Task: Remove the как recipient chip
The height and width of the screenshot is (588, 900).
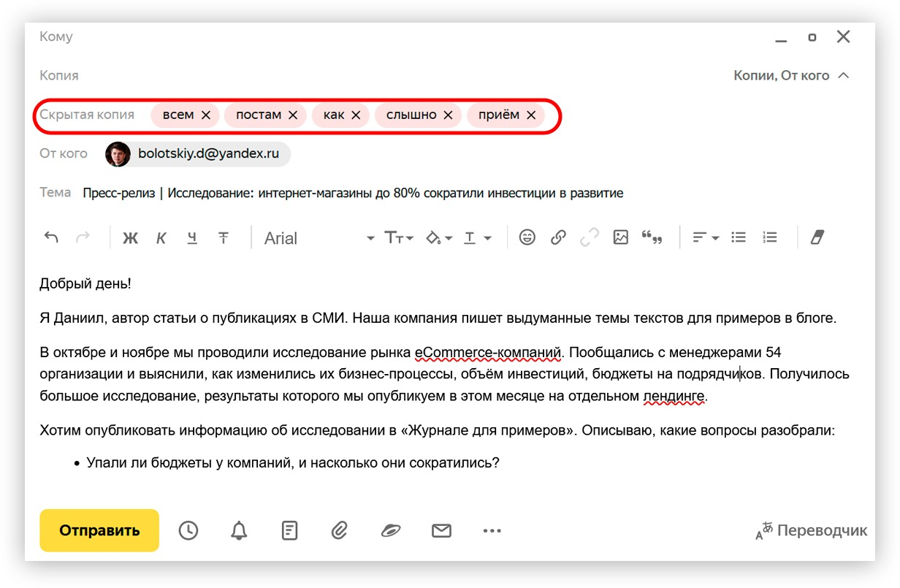Action: click(x=356, y=115)
